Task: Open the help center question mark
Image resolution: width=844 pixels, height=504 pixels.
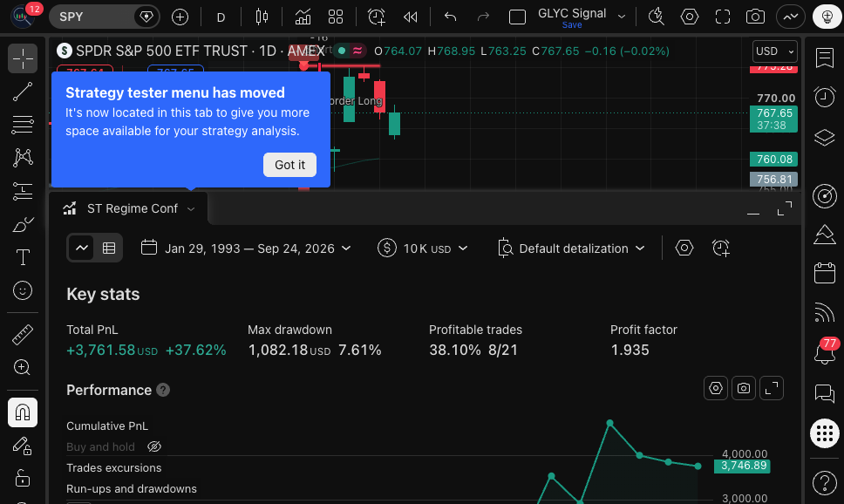Action: pyautogui.click(x=825, y=482)
